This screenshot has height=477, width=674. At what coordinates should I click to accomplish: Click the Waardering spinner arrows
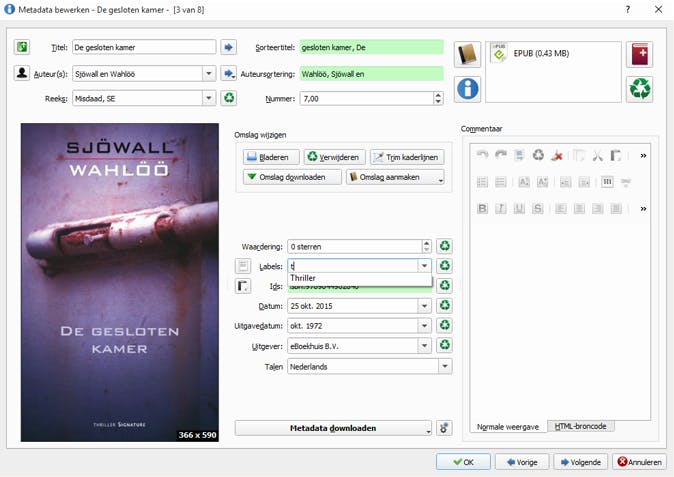point(426,246)
